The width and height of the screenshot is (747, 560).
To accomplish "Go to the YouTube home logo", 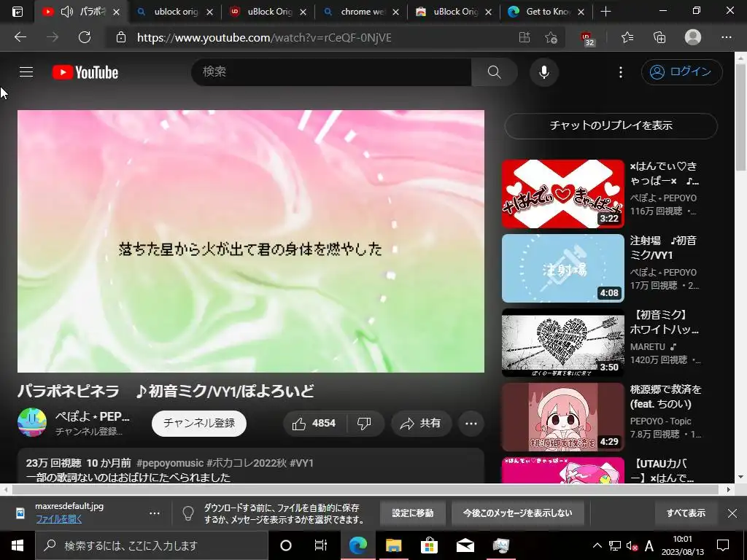I will (x=85, y=72).
